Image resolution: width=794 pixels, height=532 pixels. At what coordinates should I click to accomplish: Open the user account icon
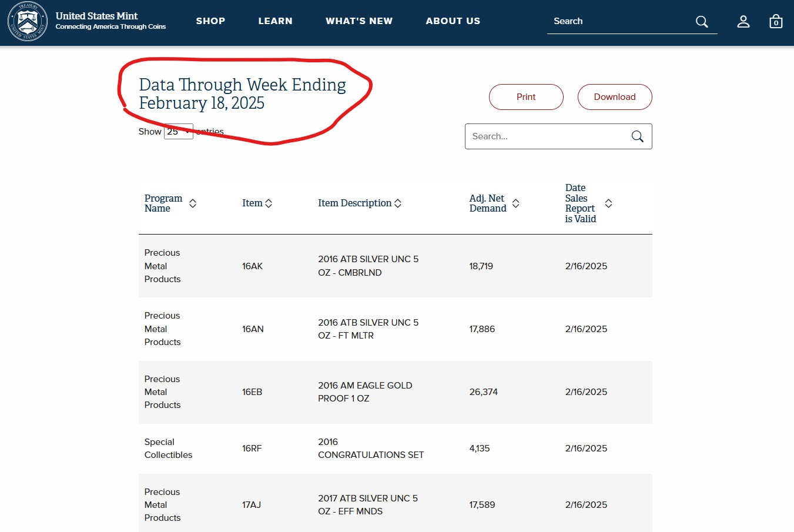pyautogui.click(x=743, y=22)
